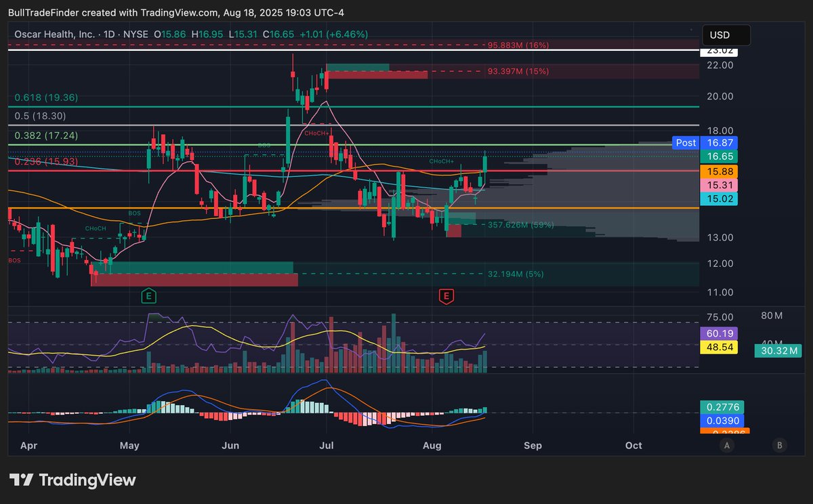
Task: Click the TradingView logo
Action: [72, 480]
